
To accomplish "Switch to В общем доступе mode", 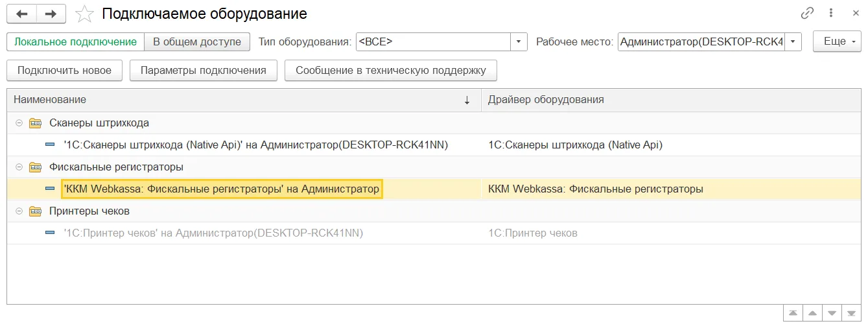I will coord(197,41).
